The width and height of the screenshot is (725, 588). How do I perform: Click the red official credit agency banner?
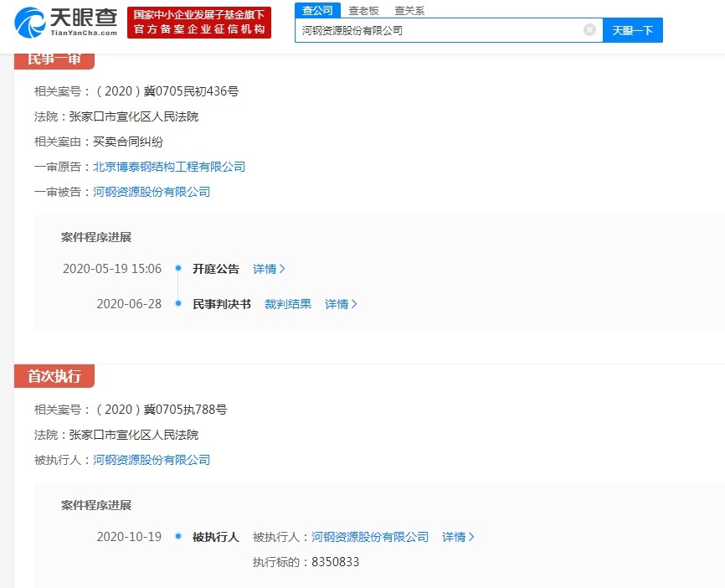(198, 23)
